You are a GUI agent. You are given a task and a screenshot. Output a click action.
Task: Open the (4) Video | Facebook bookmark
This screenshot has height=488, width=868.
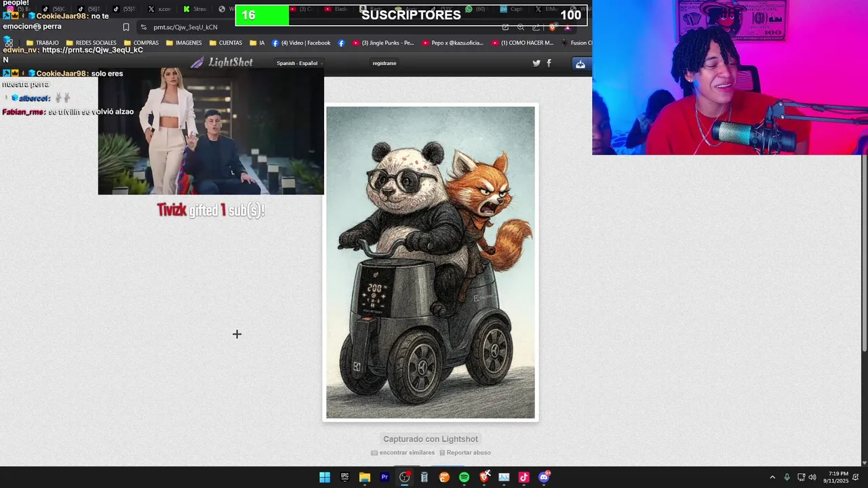click(x=301, y=43)
